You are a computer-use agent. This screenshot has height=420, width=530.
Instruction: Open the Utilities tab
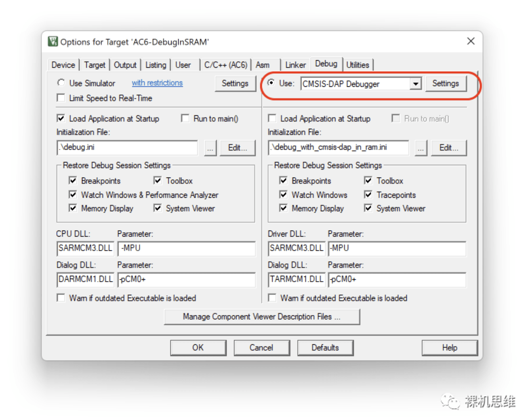[358, 65]
